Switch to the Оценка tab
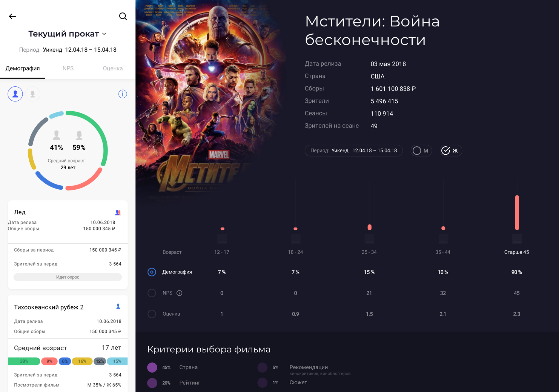This screenshot has width=559, height=392. (x=113, y=68)
